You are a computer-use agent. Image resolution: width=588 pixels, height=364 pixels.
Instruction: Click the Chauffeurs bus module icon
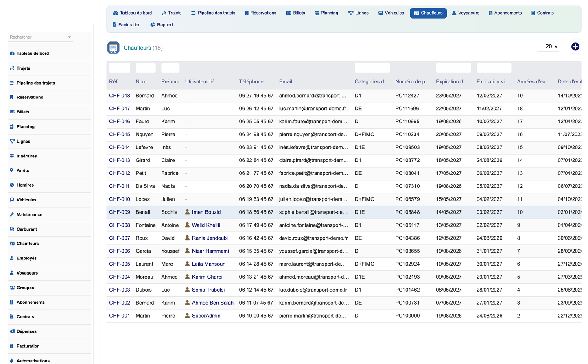[x=114, y=48]
